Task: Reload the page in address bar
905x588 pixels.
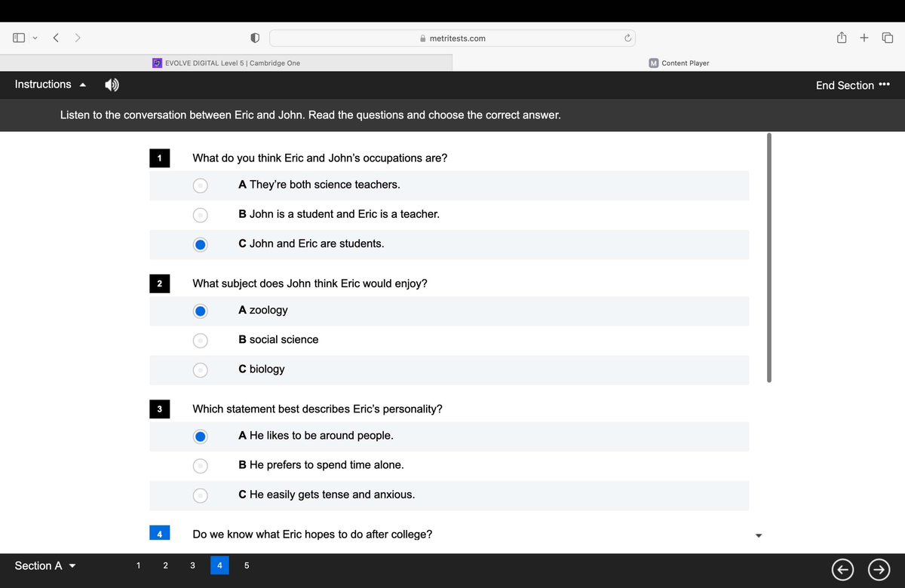Action: [x=627, y=38]
